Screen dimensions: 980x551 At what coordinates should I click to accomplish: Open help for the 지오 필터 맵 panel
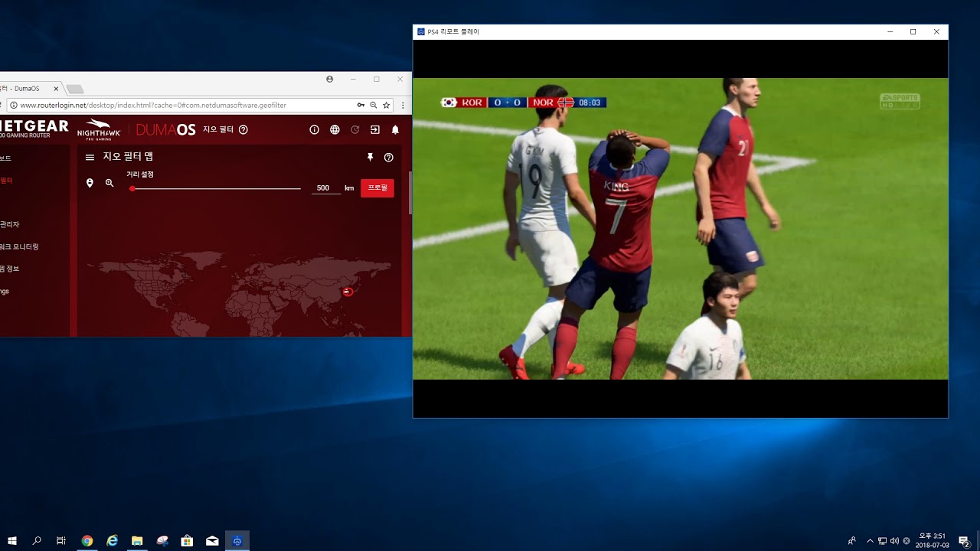388,158
